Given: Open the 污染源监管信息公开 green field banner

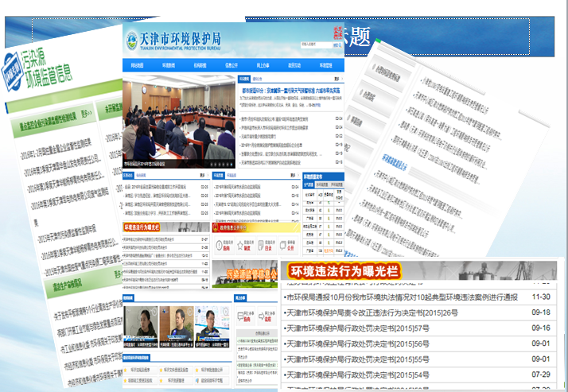Looking at the screenshot, I should pos(245,274).
